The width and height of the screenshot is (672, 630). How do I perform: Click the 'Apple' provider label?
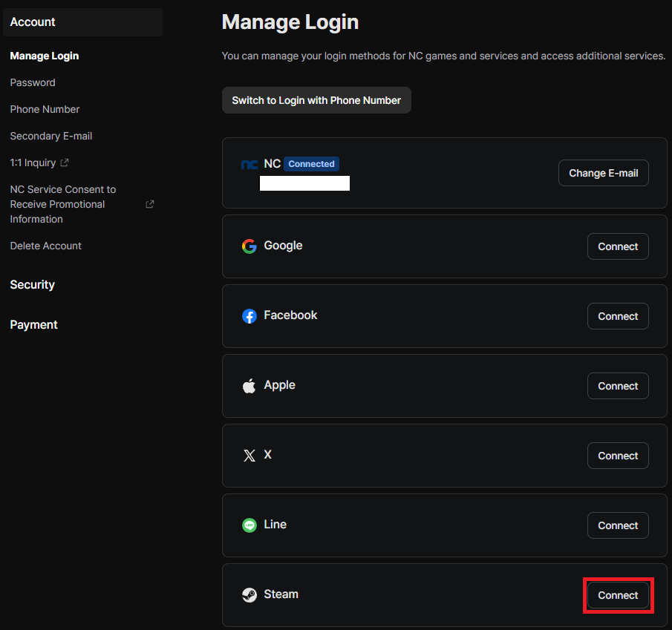point(279,385)
